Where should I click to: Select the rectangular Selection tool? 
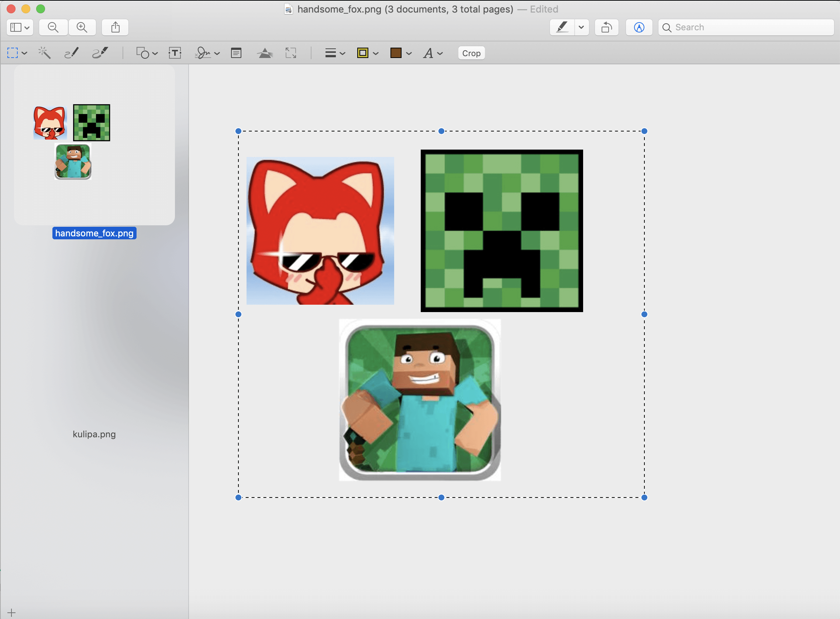(x=13, y=53)
